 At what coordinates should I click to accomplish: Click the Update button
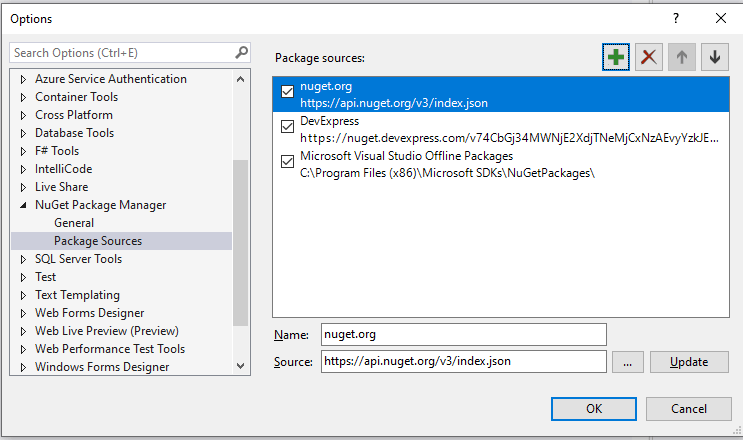tap(689, 362)
